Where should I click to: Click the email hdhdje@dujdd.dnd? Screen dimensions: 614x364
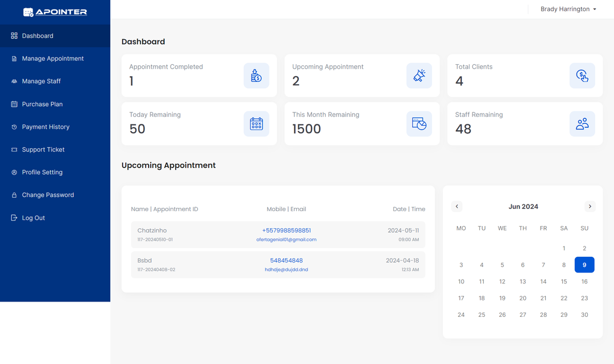tap(287, 270)
